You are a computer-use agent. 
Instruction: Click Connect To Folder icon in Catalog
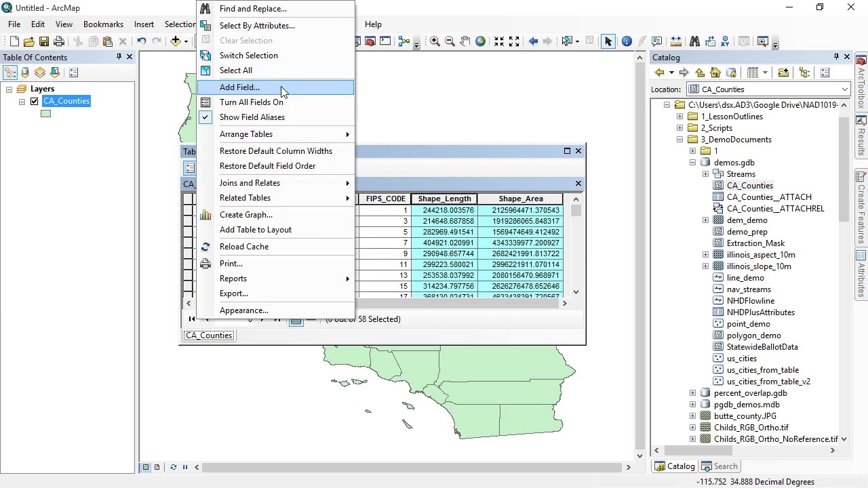(x=783, y=73)
